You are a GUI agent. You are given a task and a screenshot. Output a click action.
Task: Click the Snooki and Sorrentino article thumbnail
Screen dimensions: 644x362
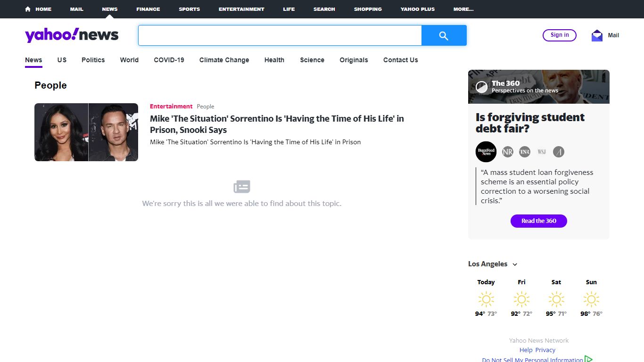[x=86, y=132]
